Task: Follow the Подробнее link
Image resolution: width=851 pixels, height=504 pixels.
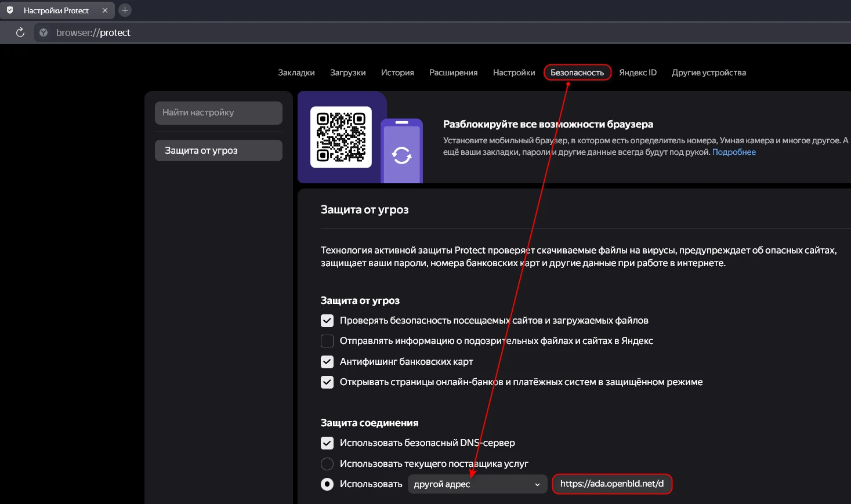Action: tap(734, 152)
